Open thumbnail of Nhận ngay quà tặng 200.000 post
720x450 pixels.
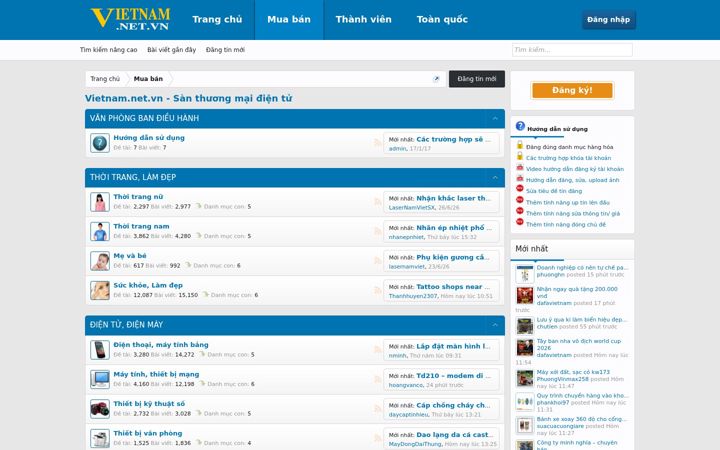click(x=524, y=296)
